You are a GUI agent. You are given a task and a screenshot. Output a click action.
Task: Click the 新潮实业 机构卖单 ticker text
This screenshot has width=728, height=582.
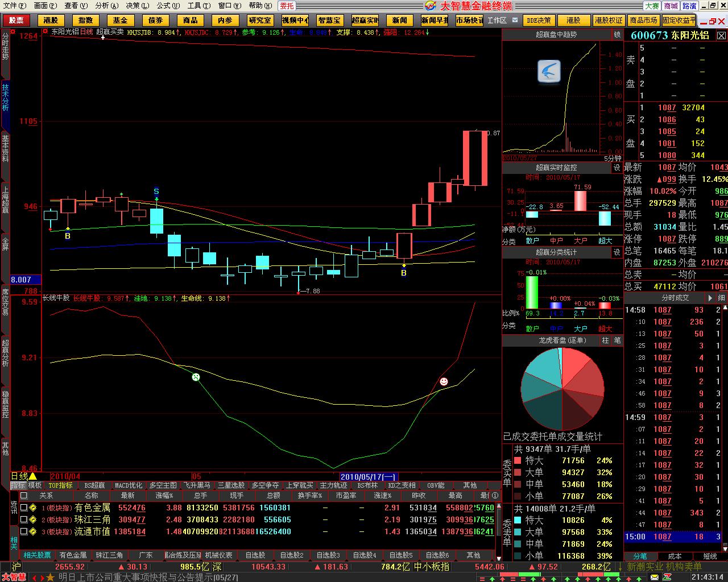pyautogui.click(x=664, y=567)
